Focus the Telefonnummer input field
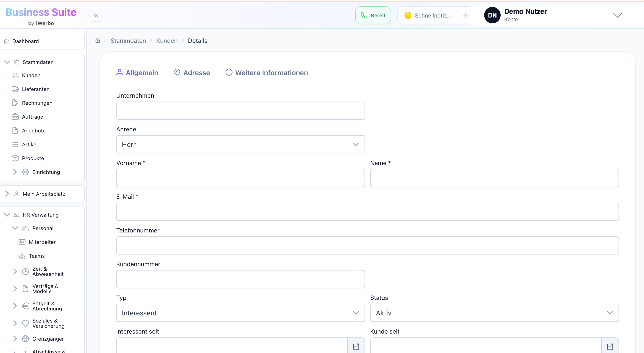The height and width of the screenshot is (353, 644). 367,245
